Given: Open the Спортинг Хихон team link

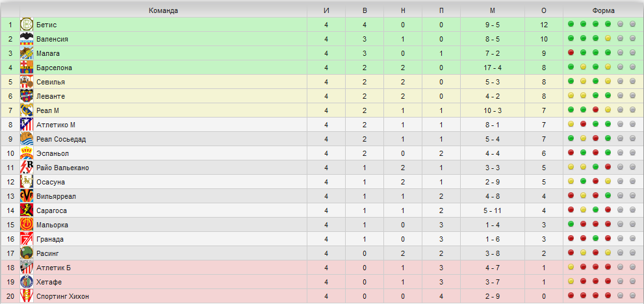Looking at the screenshot, I should pyautogui.click(x=62, y=296).
